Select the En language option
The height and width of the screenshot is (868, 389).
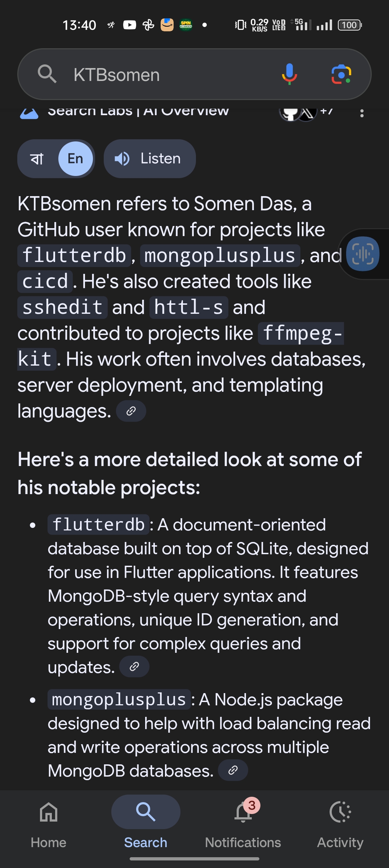(76, 159)
